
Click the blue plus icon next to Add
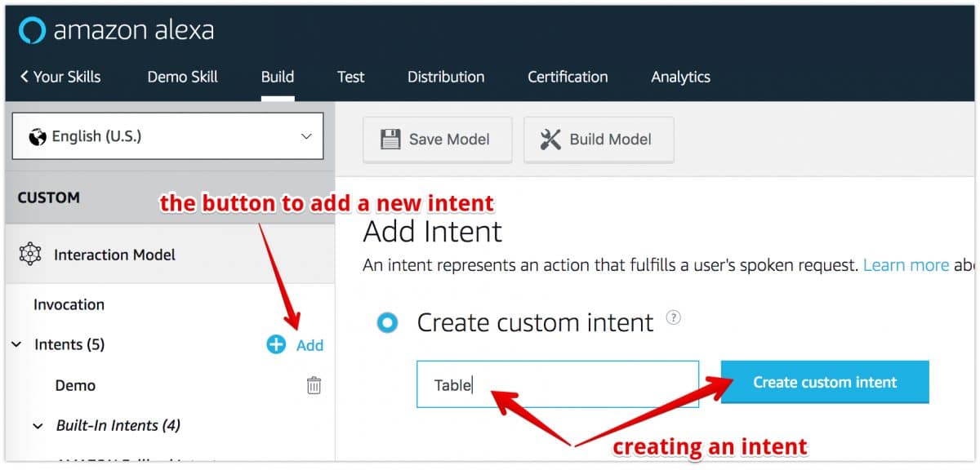point(276,344)
